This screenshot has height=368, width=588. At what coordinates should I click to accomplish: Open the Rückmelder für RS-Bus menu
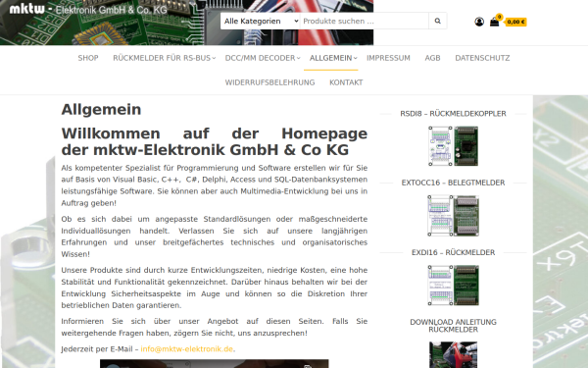coord(162,58)
